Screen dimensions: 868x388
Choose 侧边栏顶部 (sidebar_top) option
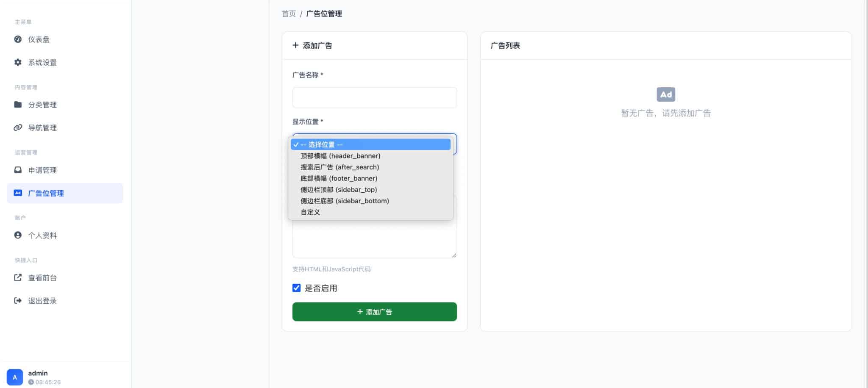click(370, 189)
